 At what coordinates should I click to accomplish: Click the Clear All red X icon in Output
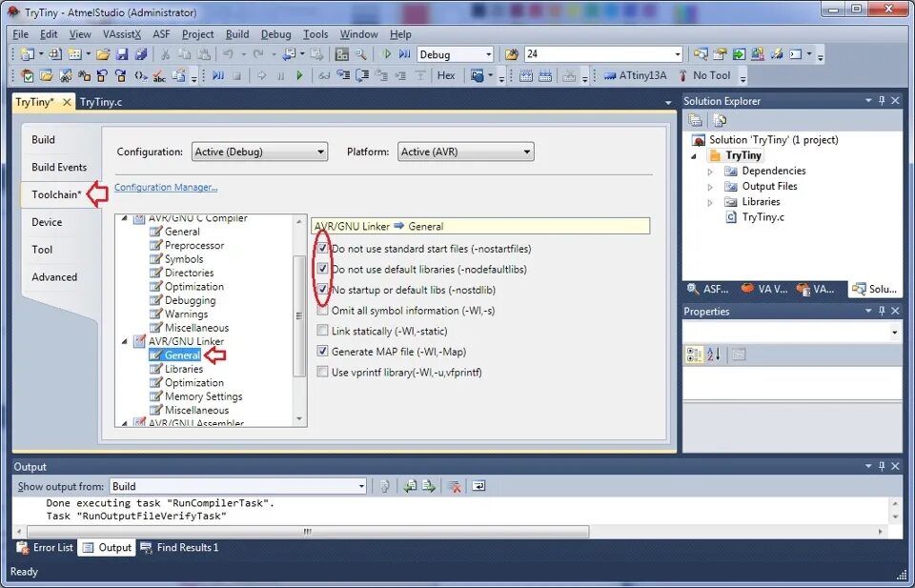click(x=454, y=486)
